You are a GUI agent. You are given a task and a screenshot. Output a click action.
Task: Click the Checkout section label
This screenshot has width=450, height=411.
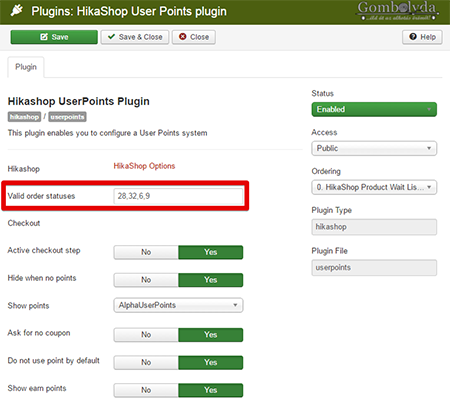(x=24, y=223)
